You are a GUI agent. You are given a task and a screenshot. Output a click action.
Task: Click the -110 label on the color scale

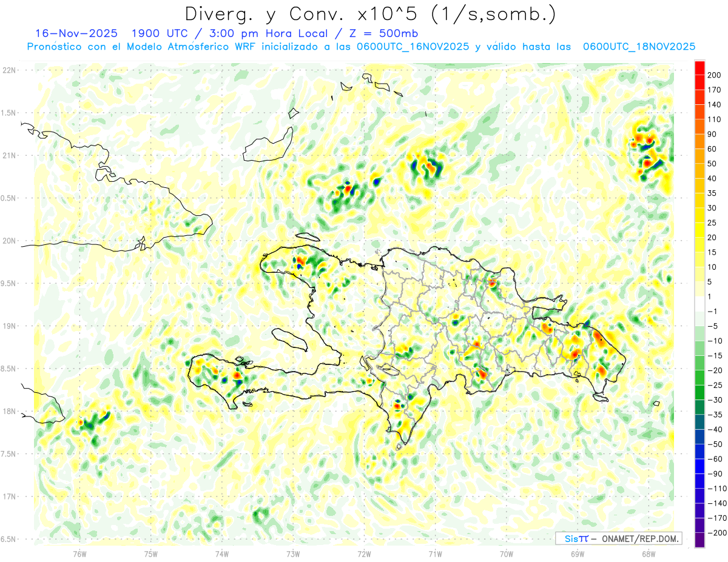(x=716, y=489)
